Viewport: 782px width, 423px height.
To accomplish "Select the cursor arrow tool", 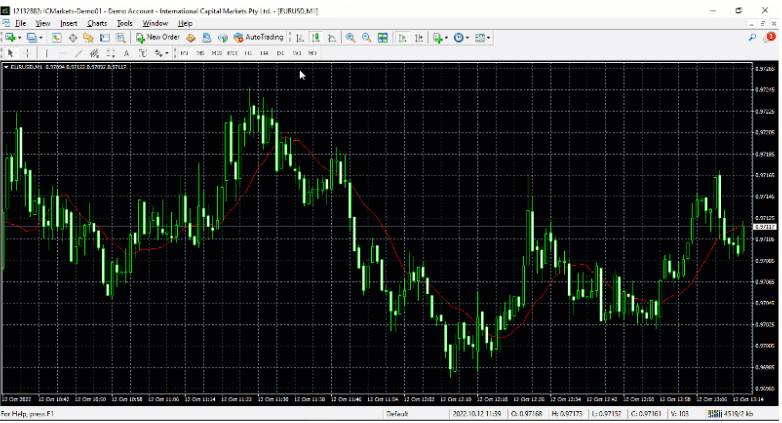I will [10, 52].
